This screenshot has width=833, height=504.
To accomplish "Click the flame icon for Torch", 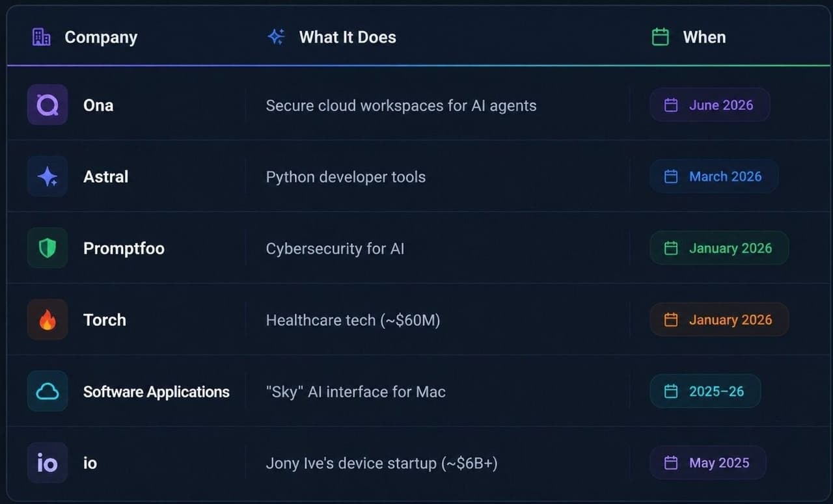I will pyautogui.click(x=48, y=319).
